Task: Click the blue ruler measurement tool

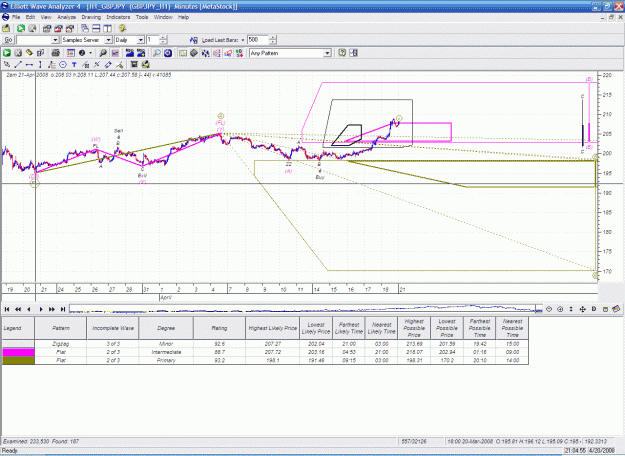Action: 108,65
